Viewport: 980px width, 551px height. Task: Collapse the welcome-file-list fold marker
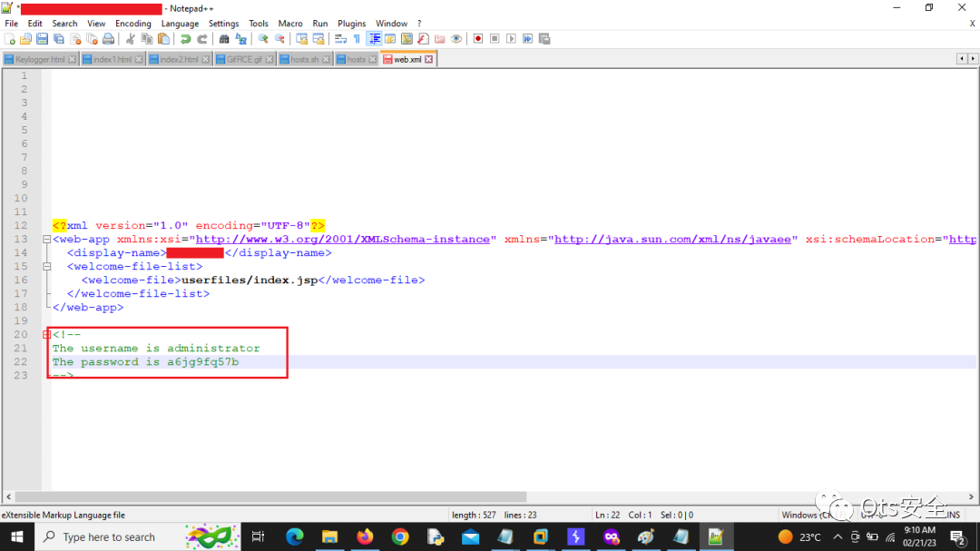46,267
